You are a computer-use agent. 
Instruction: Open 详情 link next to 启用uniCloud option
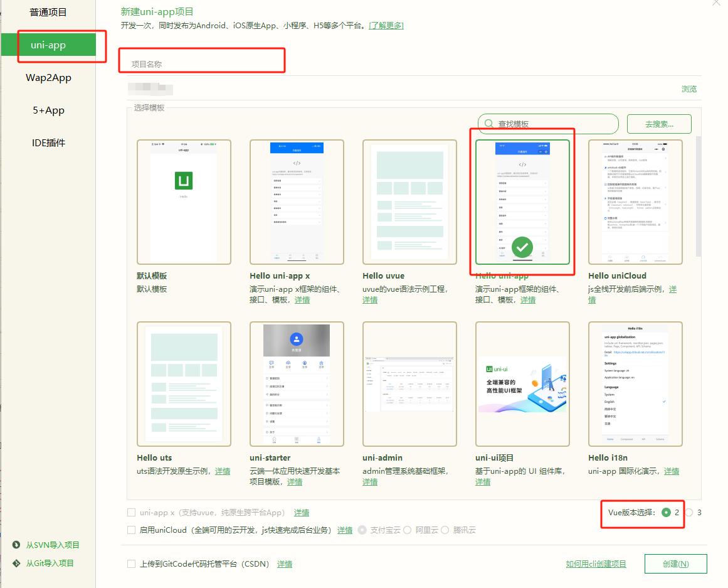[345, 530]
